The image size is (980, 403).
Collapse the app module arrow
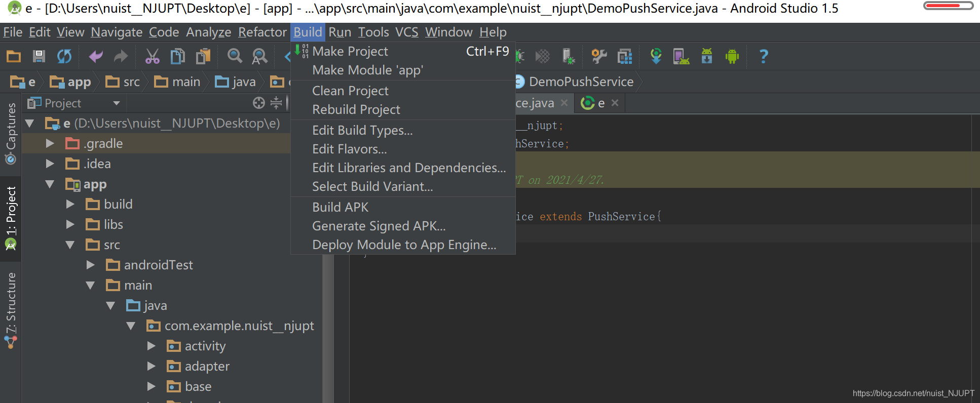point(50,184)
